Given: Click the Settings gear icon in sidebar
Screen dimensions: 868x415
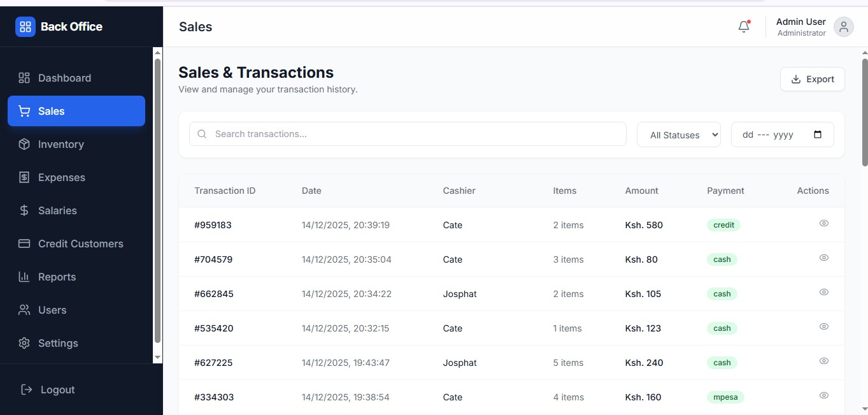Looking at the screenshot, I should tap(24, 343).
